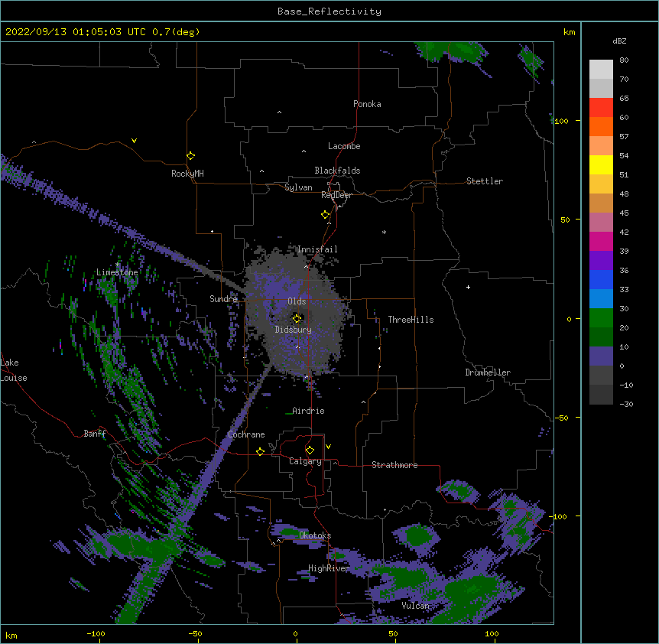Click the Didsbury label

click(x=294, y=330)
